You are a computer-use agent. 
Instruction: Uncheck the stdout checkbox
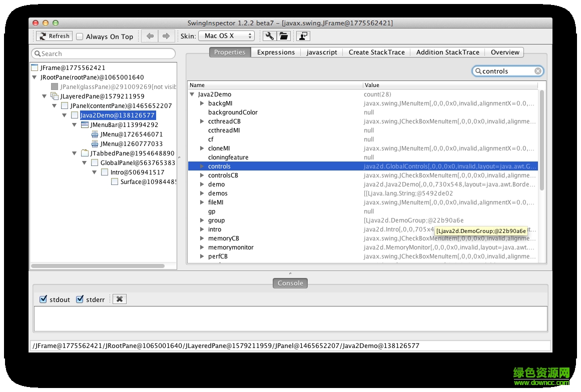(x=43, y=299)
